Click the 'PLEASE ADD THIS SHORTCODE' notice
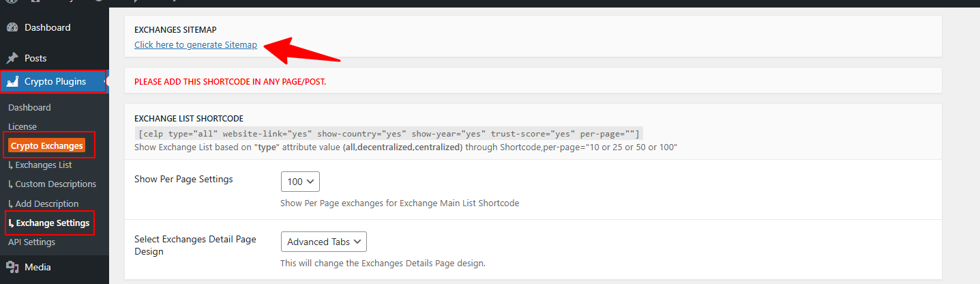The image size is (980, 284). [231, 82]
